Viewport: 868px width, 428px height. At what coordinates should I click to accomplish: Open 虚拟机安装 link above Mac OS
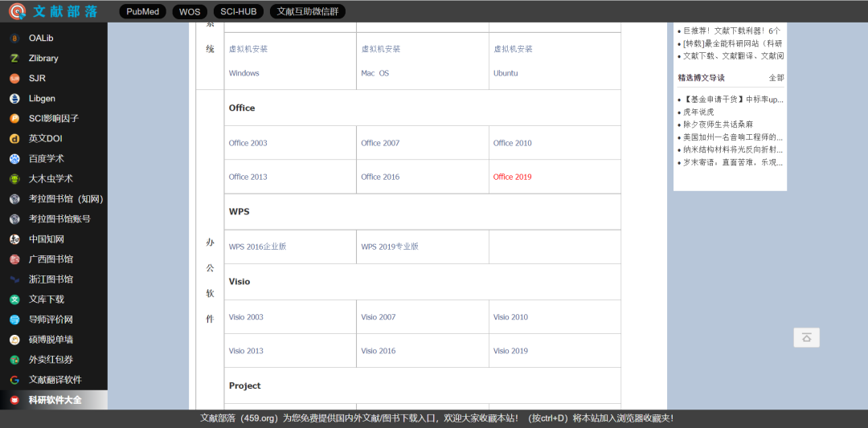[x=380, y=49]
